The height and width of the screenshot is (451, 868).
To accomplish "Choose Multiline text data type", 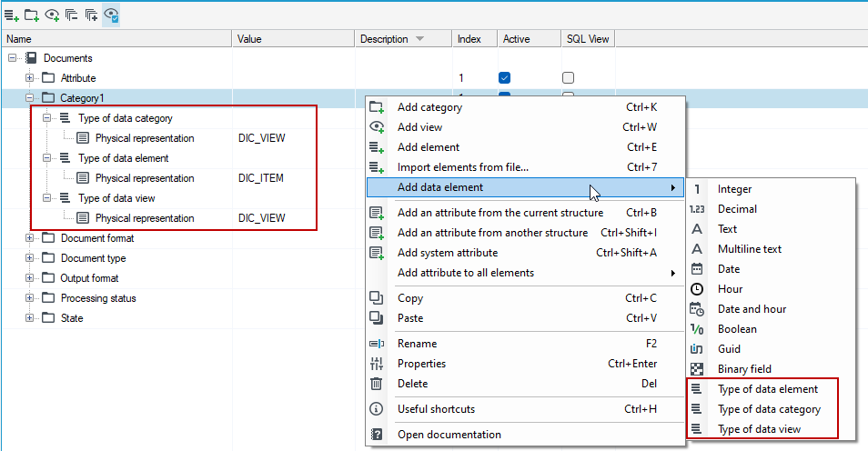I will tap(771, 249).
